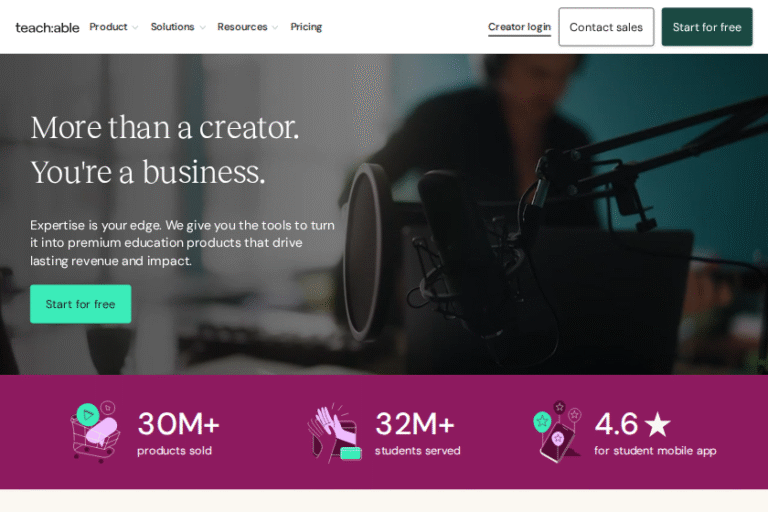Image resolution: width=768 pixels, height=512 pixels.
Task: Expand the Resources dropdown chevron
Action: point(275,28)
